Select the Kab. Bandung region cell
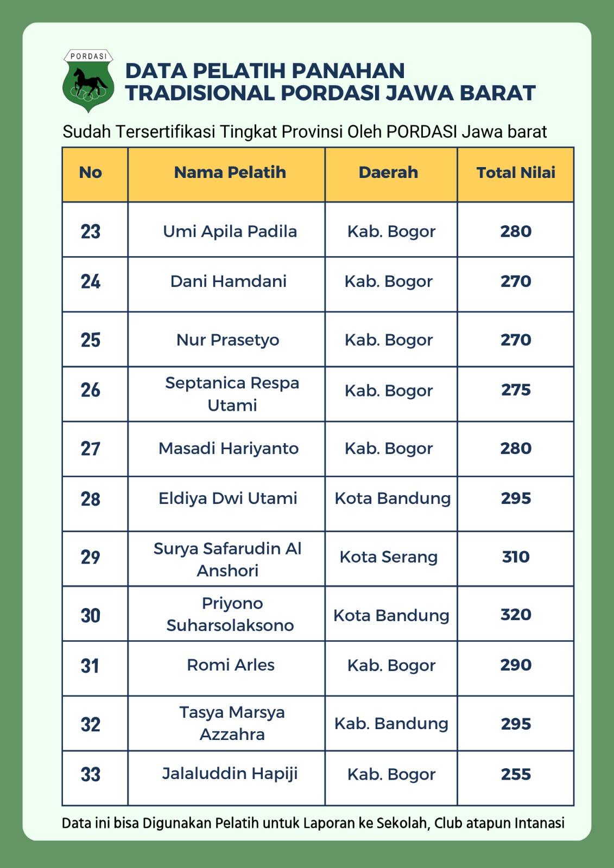 [391, 724]
